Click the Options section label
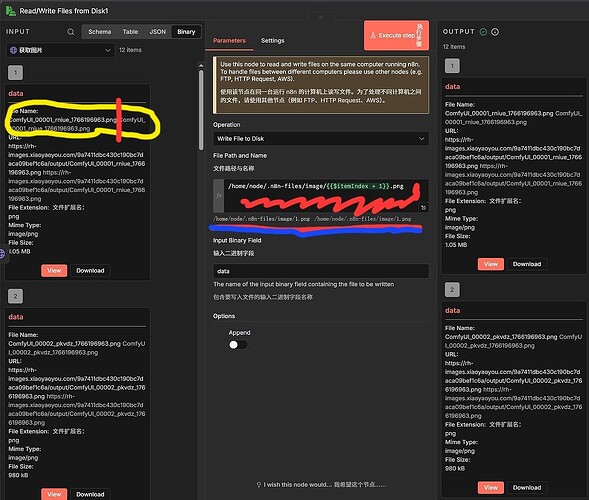Viewport: 589px width, 500px height. 224,316
